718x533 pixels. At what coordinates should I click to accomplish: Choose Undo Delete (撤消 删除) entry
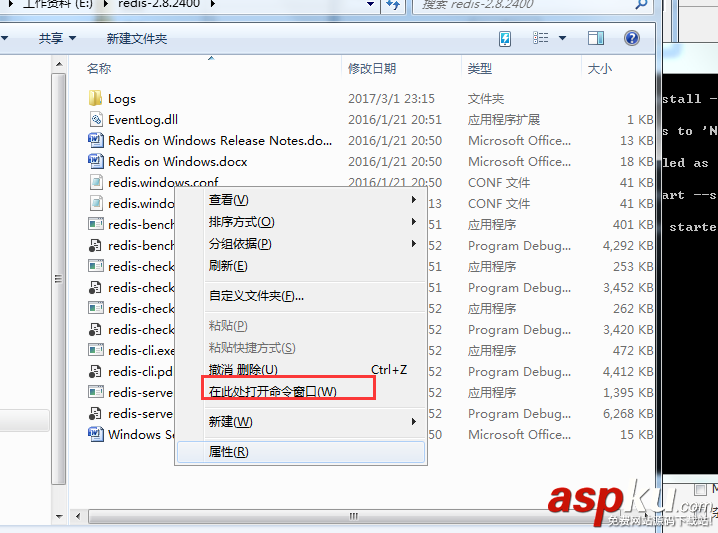tap(301, 370)
